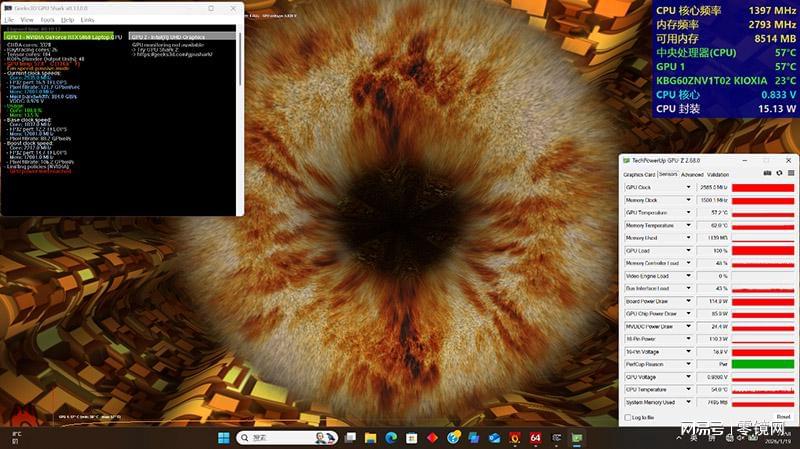Expand the GPU Clock sensor dropdown
The image size is (800, 449).
pos(688,187)
